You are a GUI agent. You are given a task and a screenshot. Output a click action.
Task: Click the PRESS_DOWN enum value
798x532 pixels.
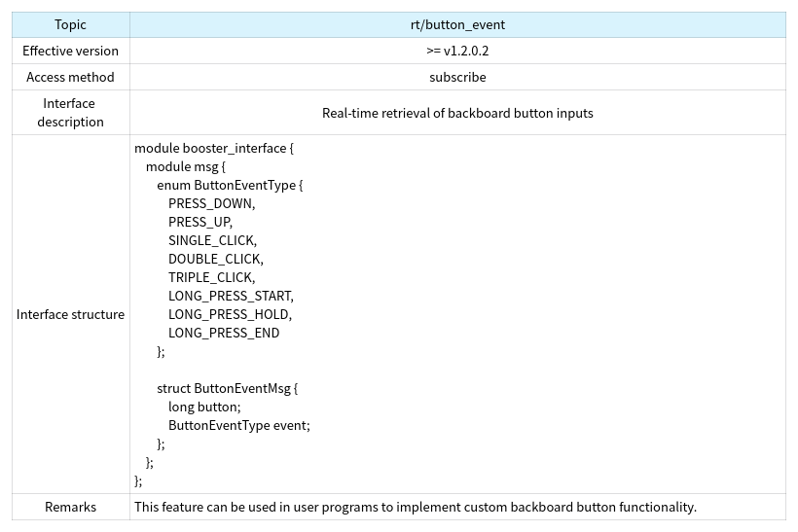211,203
